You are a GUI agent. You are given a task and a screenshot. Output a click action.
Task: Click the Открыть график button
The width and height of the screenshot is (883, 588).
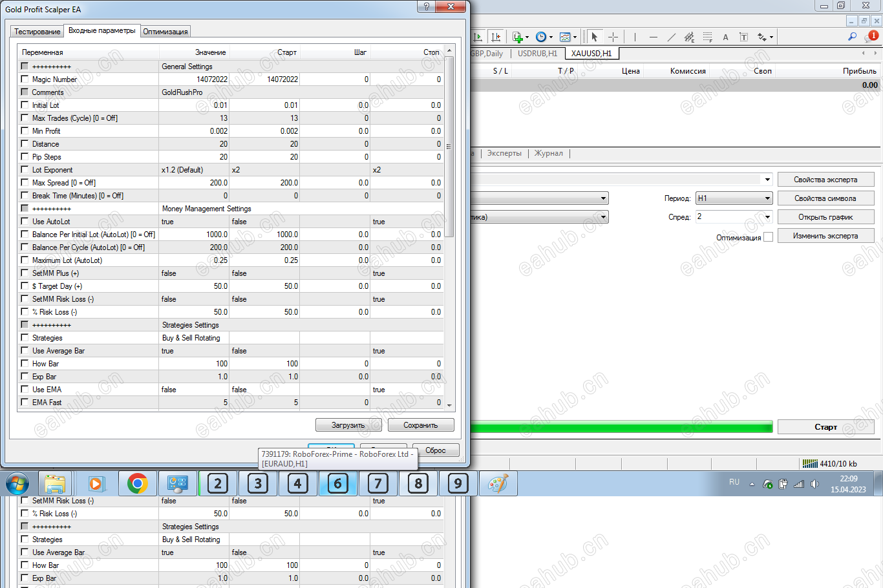coord(825,217)
